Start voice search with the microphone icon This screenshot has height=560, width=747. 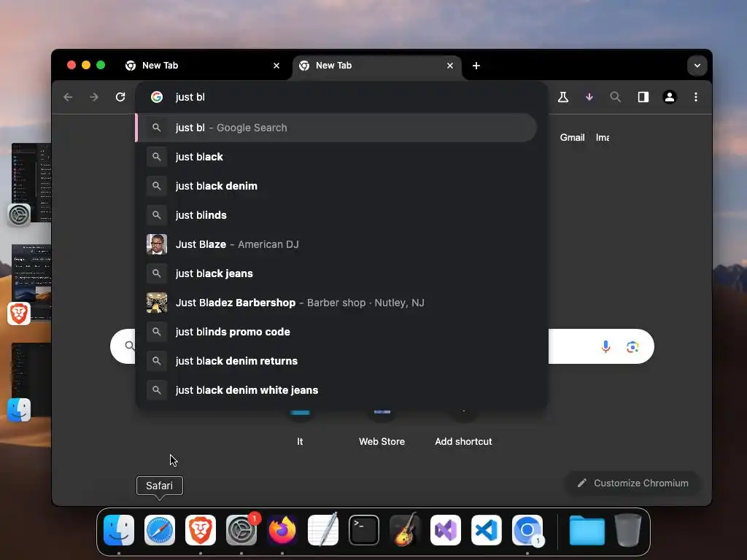pyautogui.click(x=605, y=346)
